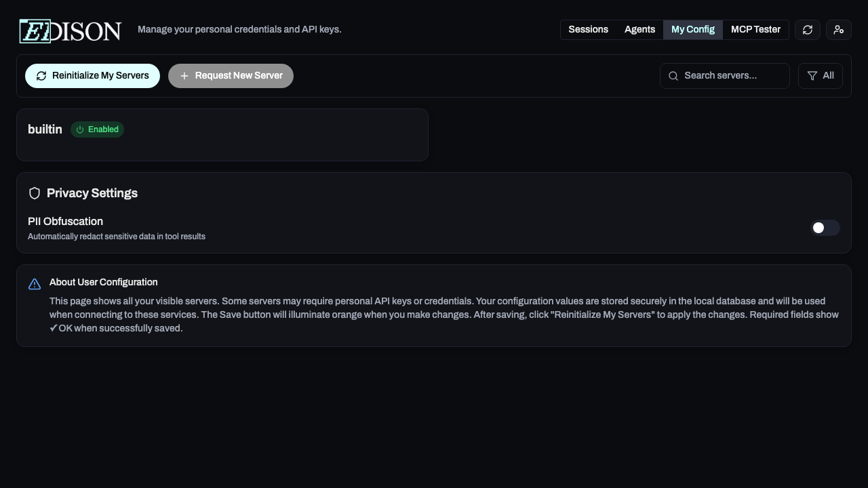Open the All servers filter dropdown
Viewport: 868px width, 488px height.
(x=821, y=76)
